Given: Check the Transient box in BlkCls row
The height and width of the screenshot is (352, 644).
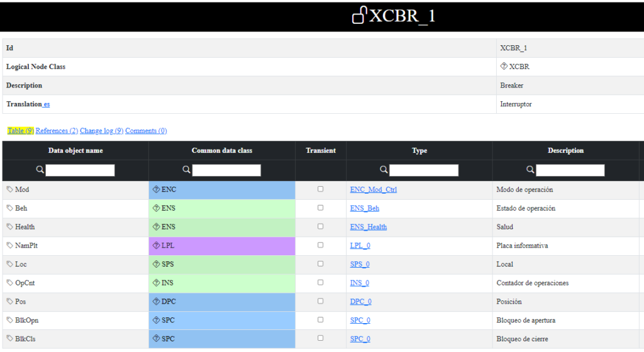Looking at the screenshot, I should click(321, 339).
